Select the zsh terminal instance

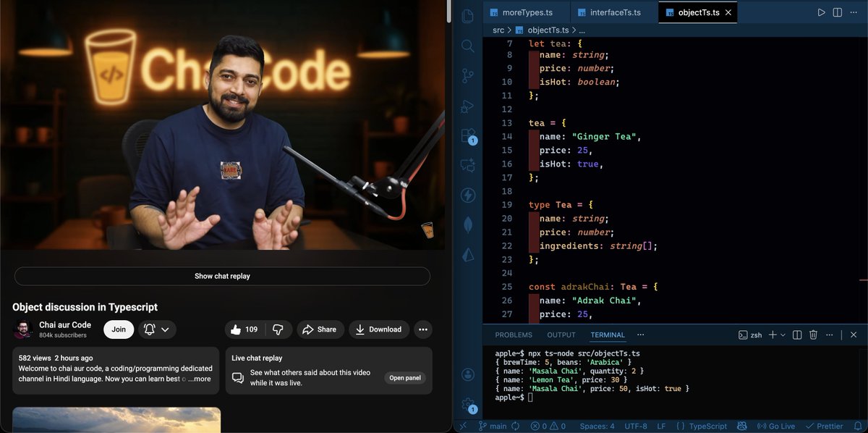point(750,335)
